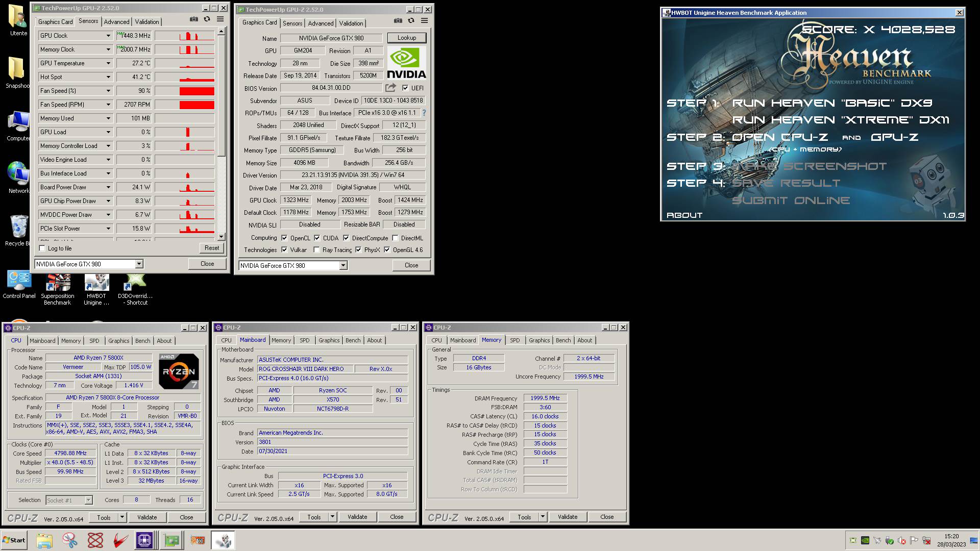Toggle the Ray Tracing checkbox
The image size is (980, 551).
(x=316, y=249)
